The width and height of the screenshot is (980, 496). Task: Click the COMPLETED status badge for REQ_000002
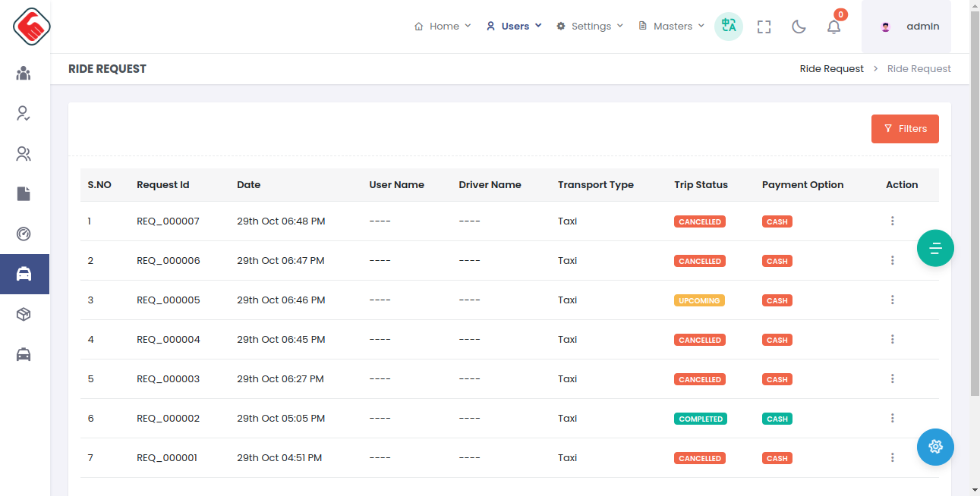coord(701,419)
